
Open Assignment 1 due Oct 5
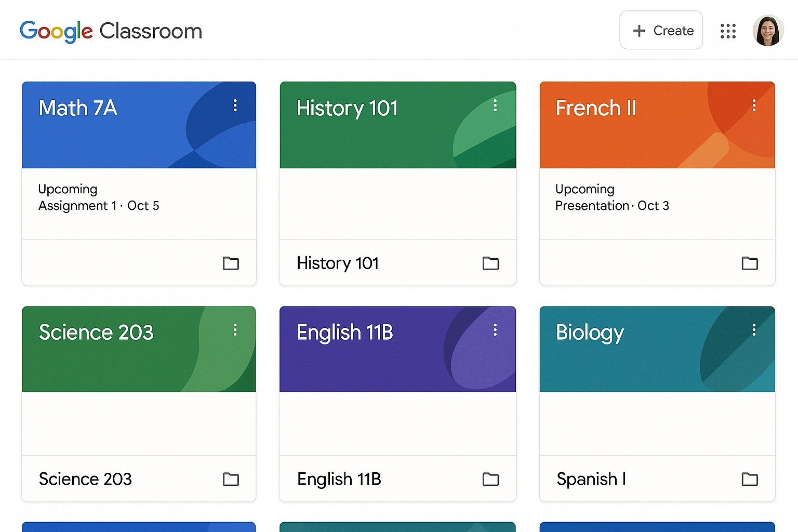click(99, 205)
